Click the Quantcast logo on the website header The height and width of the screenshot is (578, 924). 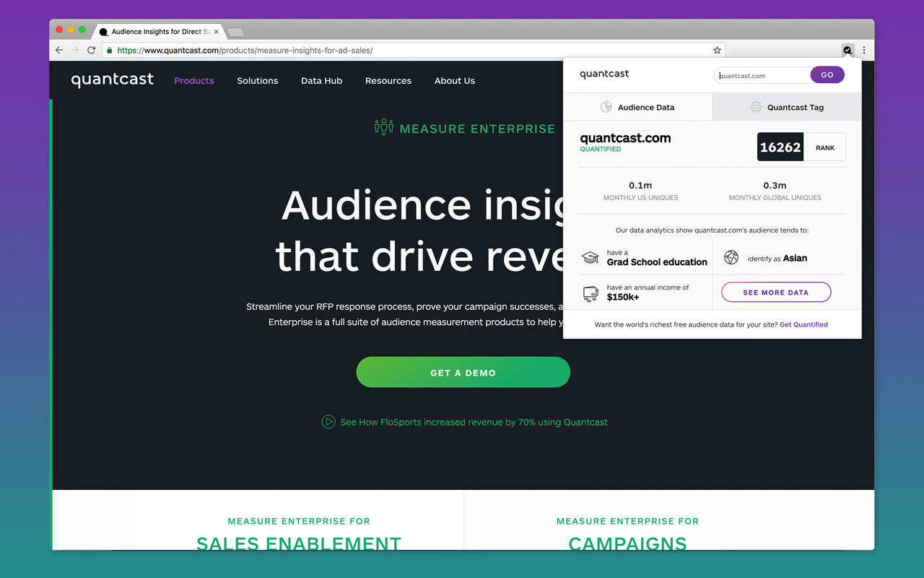113,80
